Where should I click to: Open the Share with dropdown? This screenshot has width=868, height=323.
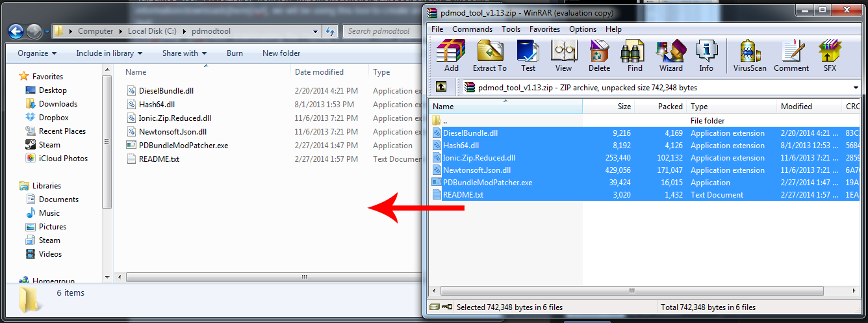pyautogui.click(x=185, y=53)
